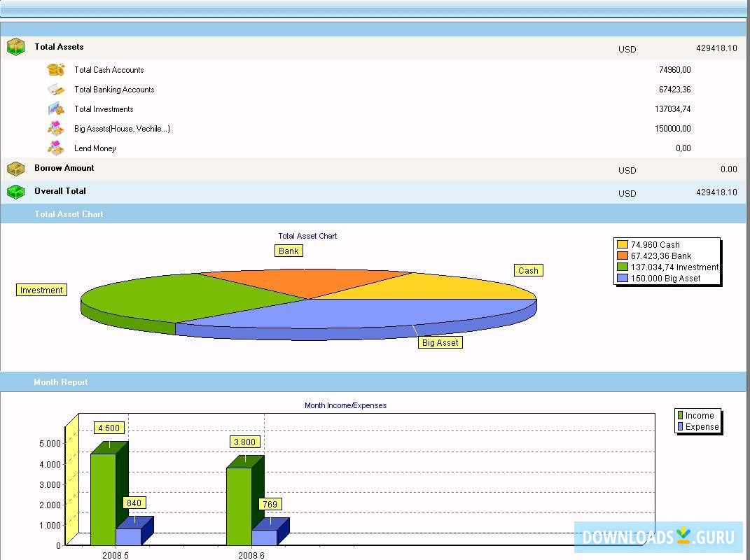Click the 2008 5 axis label

click(116, 555)
